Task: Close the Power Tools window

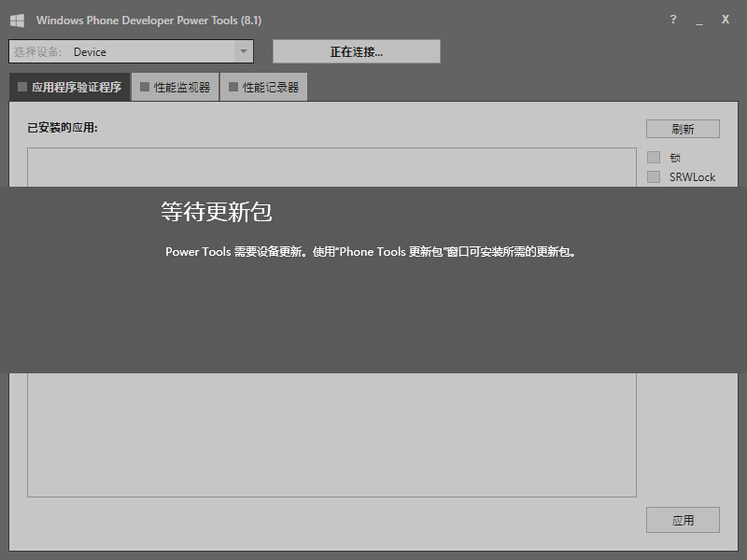Action: click(x=726, y=20)
